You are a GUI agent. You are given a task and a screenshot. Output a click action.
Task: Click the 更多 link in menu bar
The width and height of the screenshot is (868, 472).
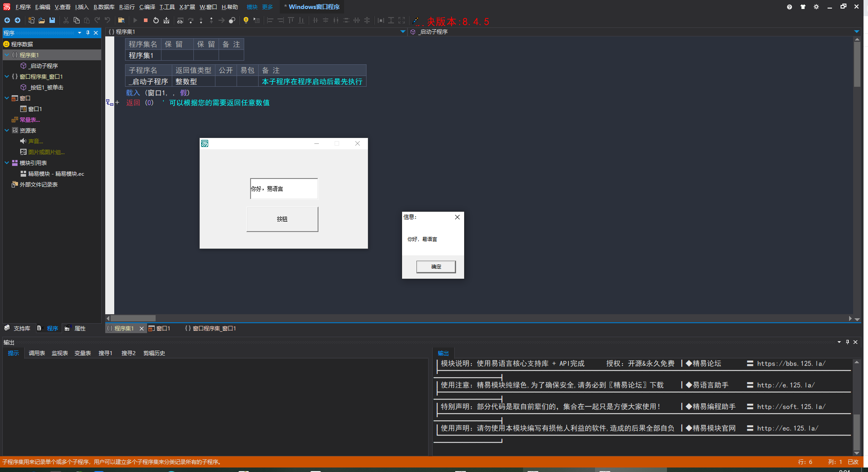point(268,7)
